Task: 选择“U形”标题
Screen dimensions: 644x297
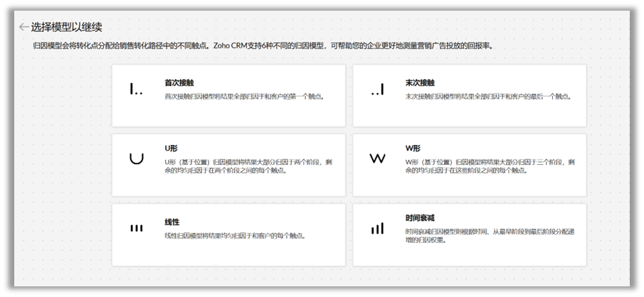Action: (171, 148)
